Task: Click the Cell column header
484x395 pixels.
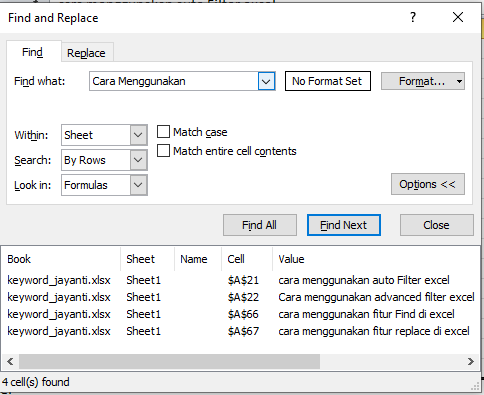Action: [x=247, y=259]
